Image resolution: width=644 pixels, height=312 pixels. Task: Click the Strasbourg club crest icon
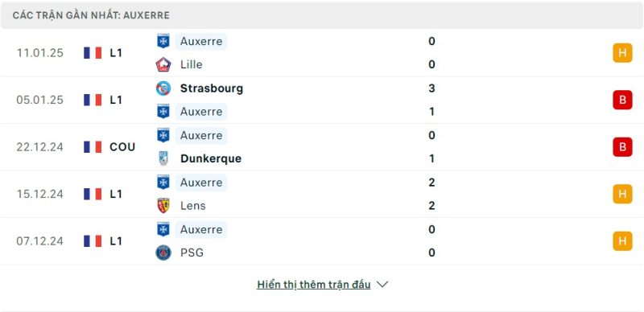pyautogui.click(x=163, y=88)
